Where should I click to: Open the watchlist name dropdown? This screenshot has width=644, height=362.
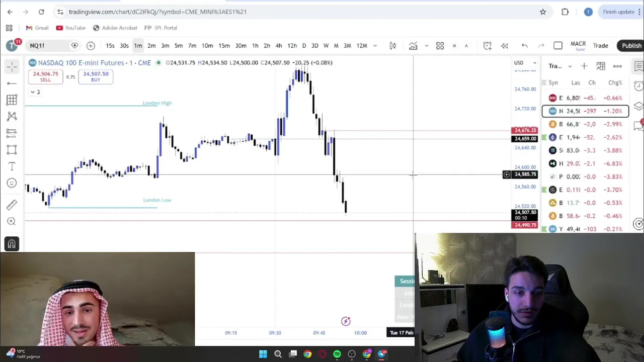560,66
